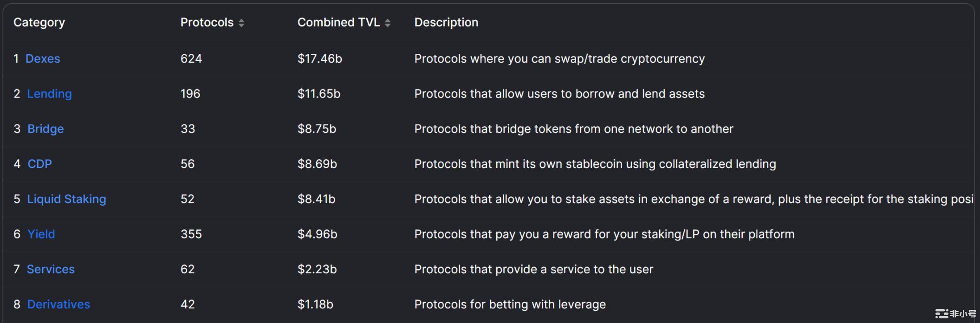Click the Description column header
The width and height of the screenshot is (980, 323).
[446, 22]
